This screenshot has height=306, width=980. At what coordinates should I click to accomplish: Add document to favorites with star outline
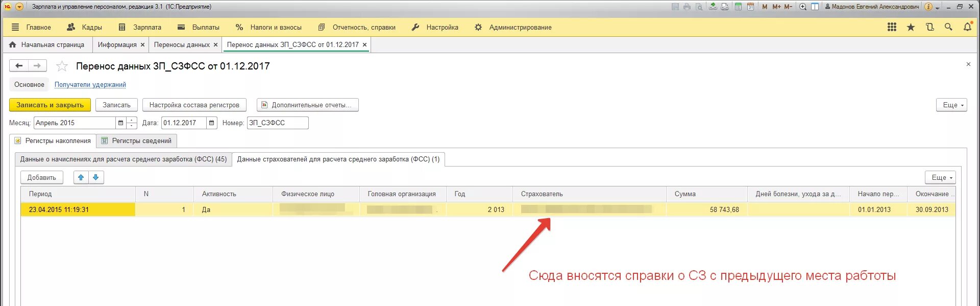(x=62, y=66)
